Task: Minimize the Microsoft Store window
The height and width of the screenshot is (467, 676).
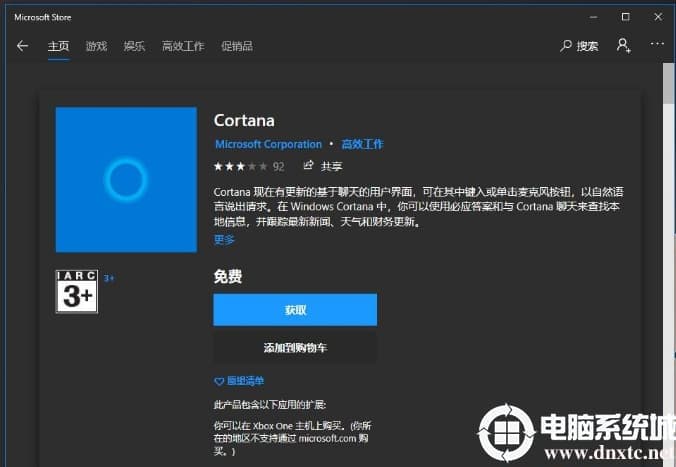Action: [594, 17]
